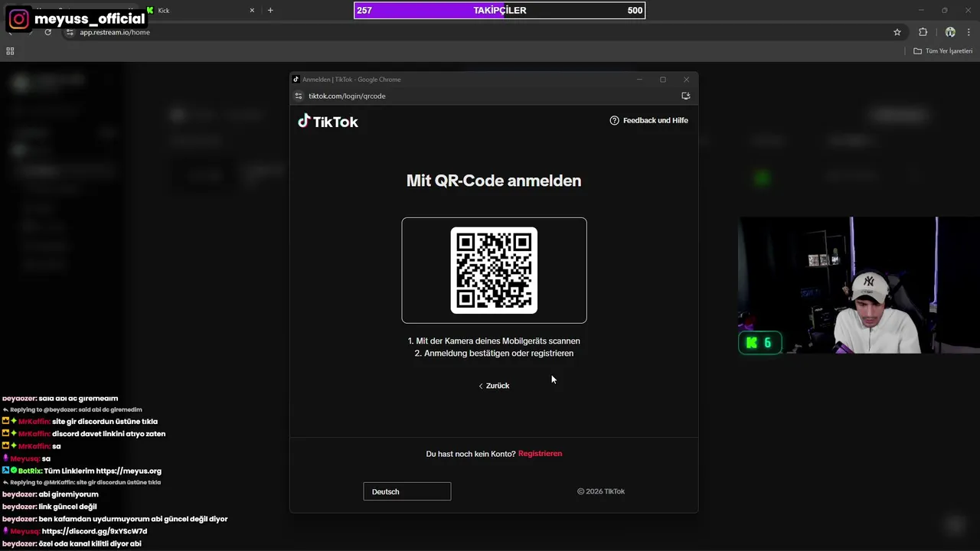Image resolution: width=980 pixels, height=551 pixels.
Task: Click the Registrieren link
Action: [540, 454]
